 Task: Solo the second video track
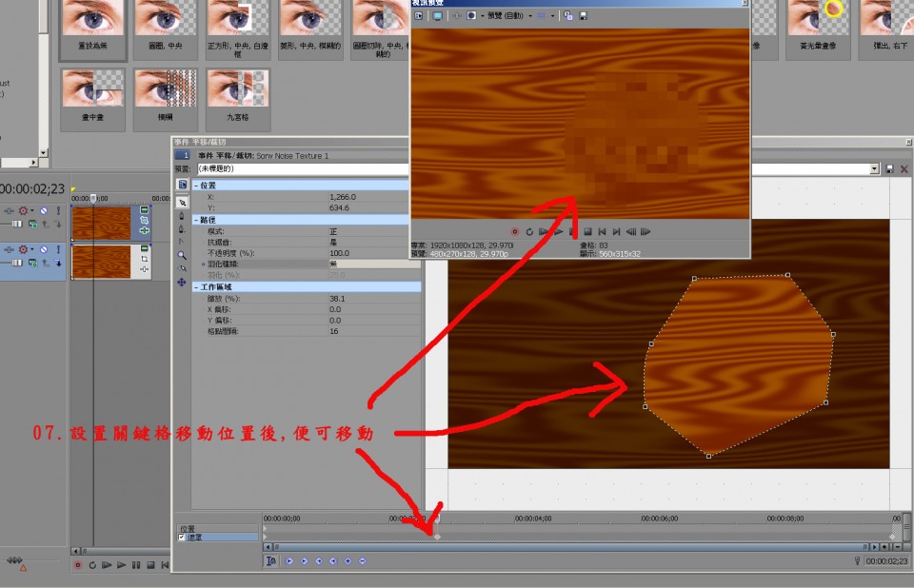coord(58,249)
